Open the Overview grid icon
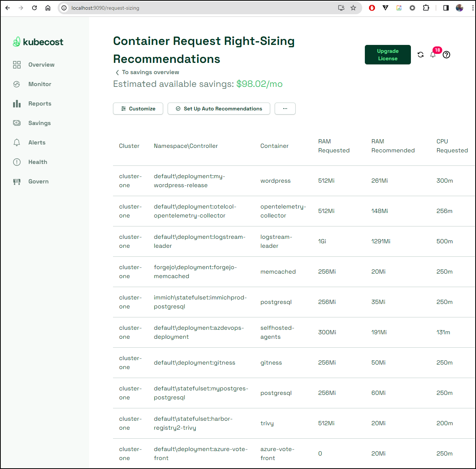This screenshot has height=469, width=476. (17, 65)
